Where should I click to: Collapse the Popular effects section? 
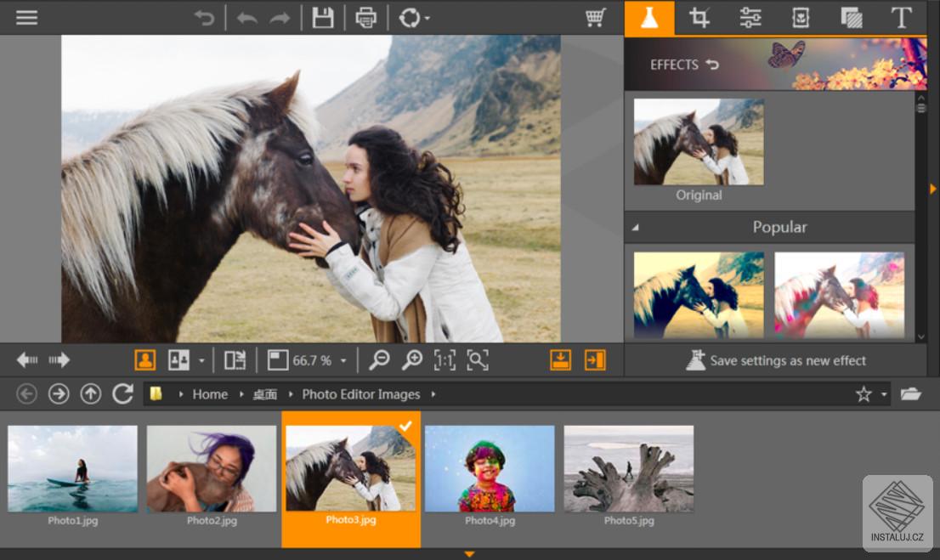click(636, 228)
